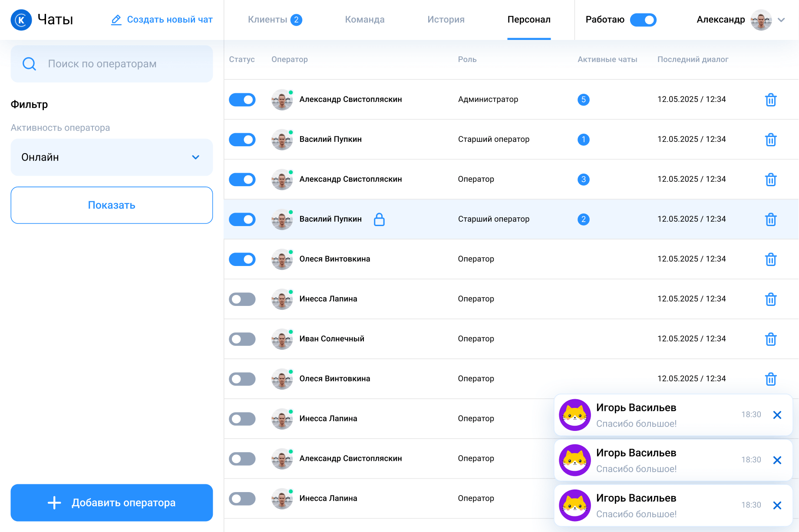Click the Активные чаты column header
Image resolution: width=799 pixels, height=532 pixels.
pyautogui.click(x=608, y=59)
